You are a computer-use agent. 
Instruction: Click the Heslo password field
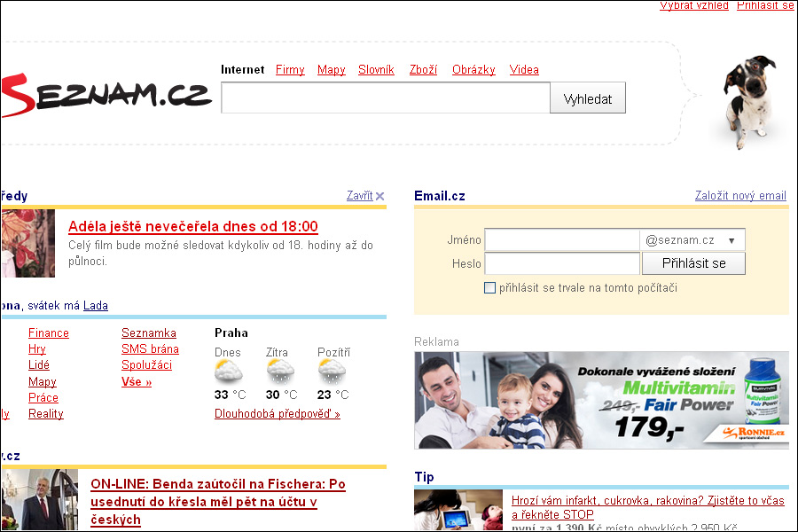tap(562, 263)
